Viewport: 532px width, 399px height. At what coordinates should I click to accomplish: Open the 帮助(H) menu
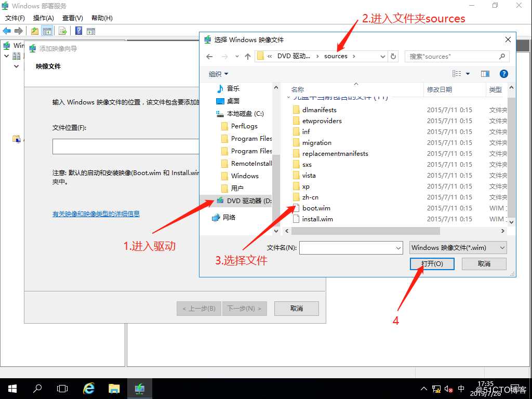pyautogui.click(x=102, y=18)
